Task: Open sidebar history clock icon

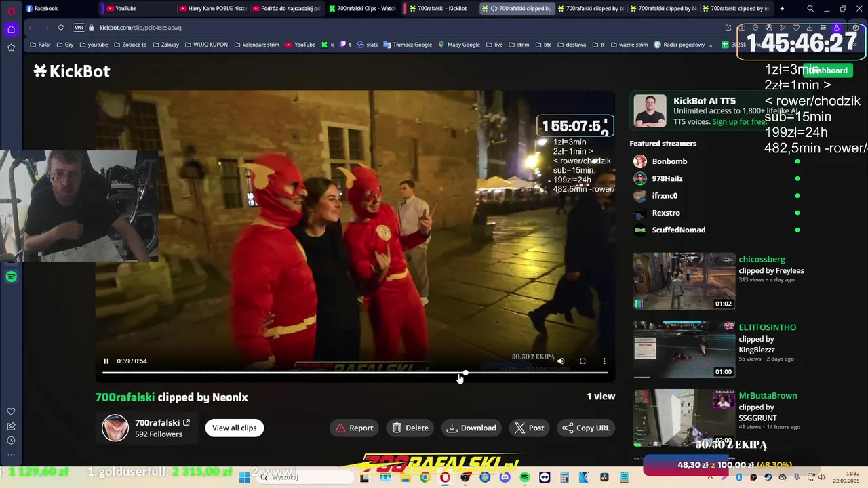Action: [11, 441]
